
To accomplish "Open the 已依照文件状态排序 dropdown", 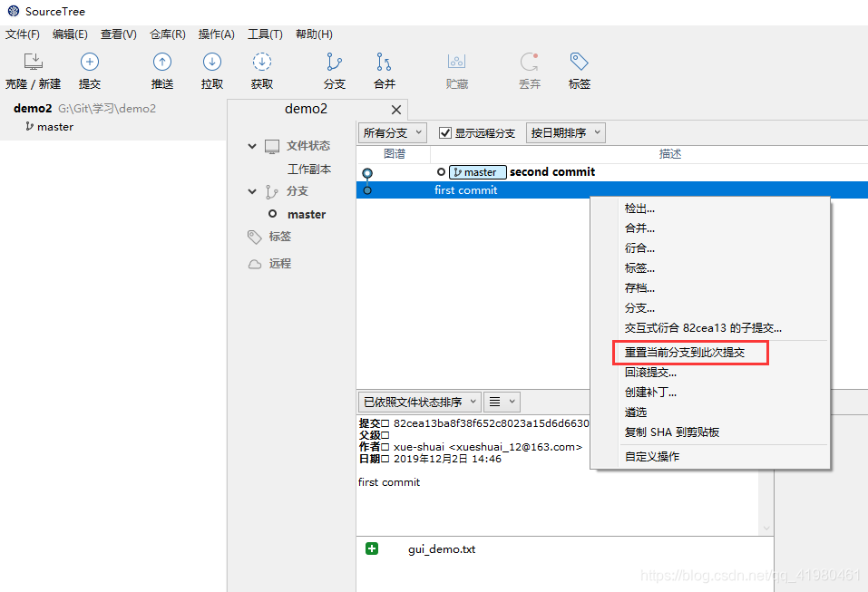I will coord(420,402).
